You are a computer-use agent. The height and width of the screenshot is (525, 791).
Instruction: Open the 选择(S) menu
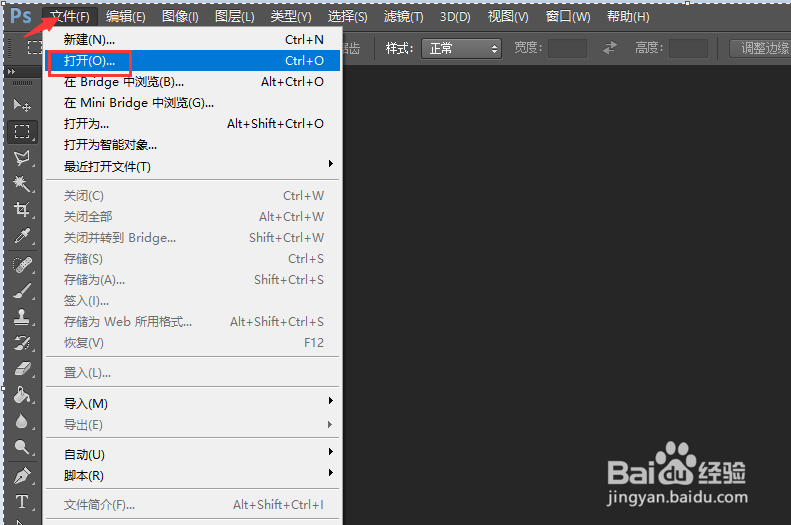(348, 17)
